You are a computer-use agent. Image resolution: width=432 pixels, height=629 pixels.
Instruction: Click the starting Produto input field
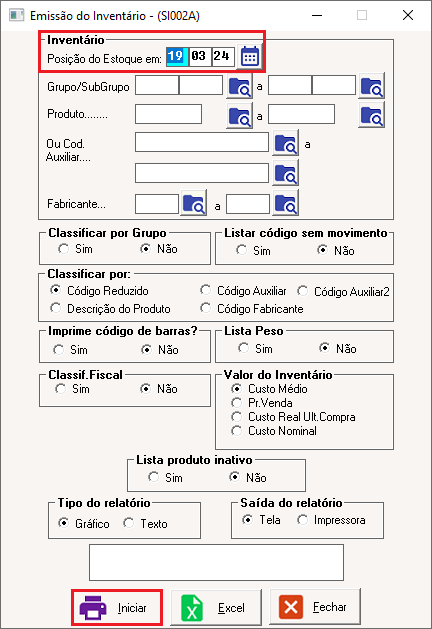tap(168, 114)
